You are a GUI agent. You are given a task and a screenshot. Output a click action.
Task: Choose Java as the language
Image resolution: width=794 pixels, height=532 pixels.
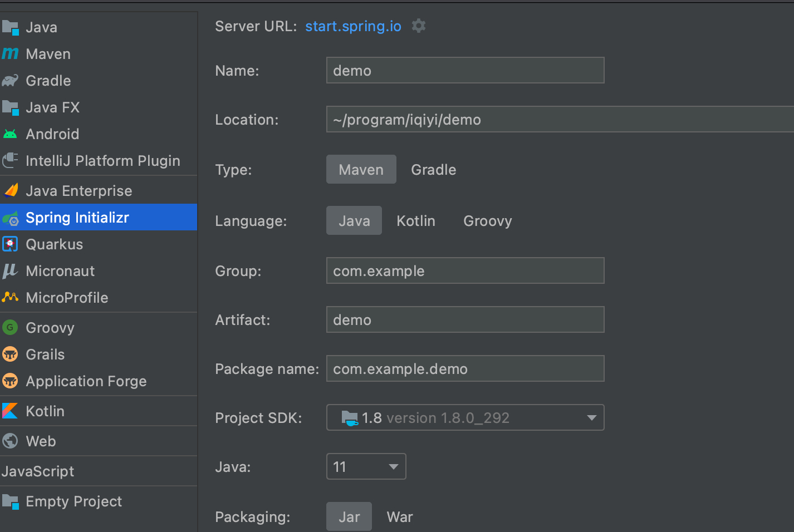coord(354,220)
